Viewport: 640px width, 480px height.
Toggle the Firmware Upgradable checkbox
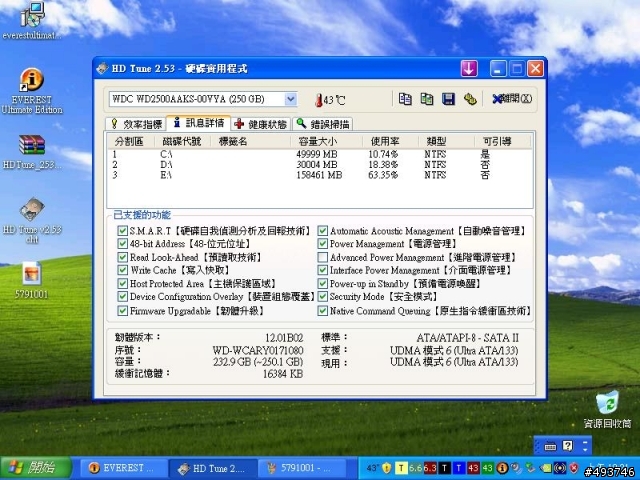[122, 311]
